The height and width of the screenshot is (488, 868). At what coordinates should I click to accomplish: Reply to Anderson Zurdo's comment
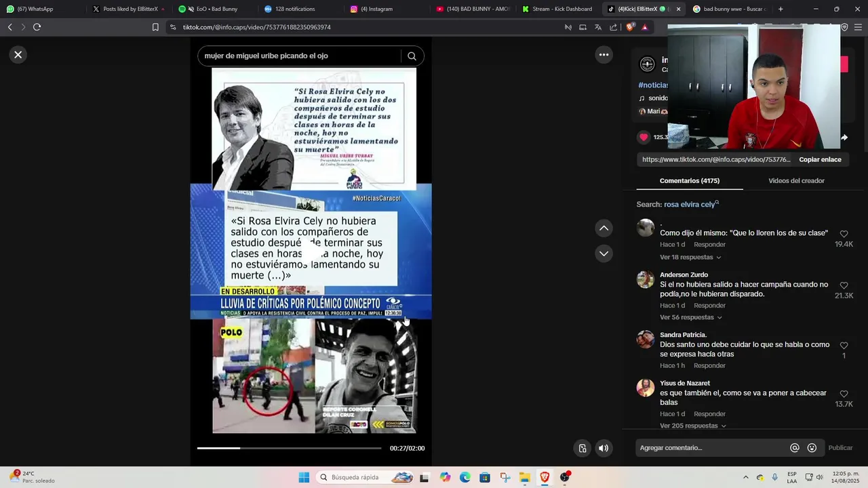pos(709,306)
